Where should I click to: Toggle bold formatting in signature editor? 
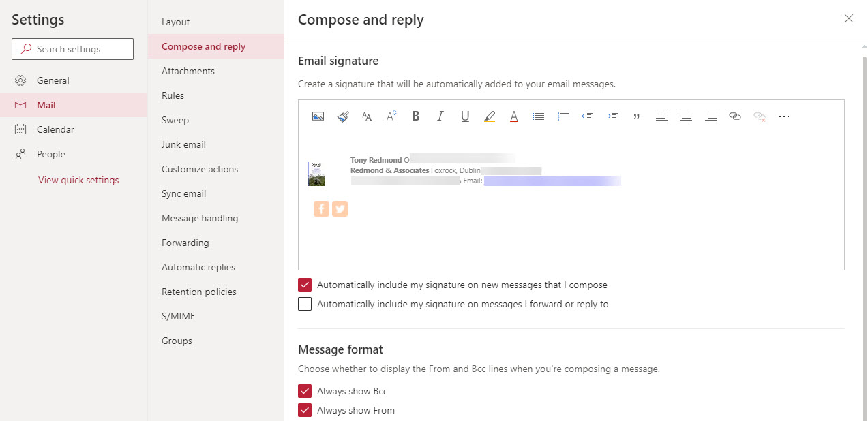coord(416,116)
